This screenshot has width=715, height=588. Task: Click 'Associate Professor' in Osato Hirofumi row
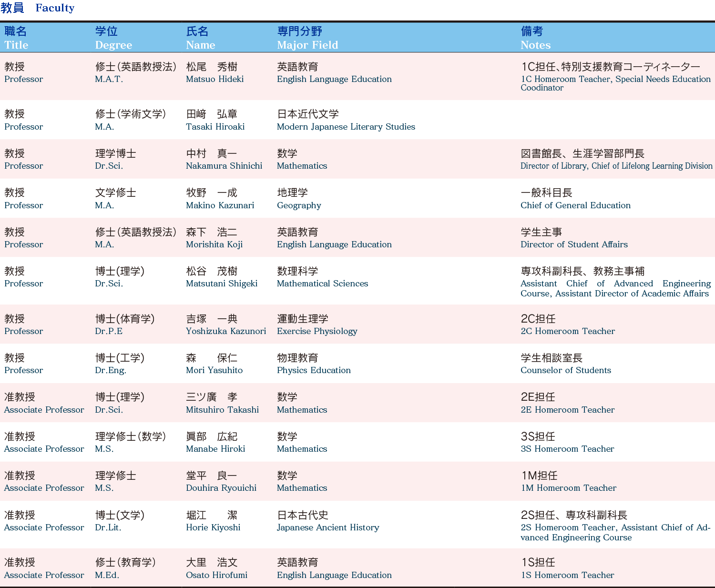coord(44,575)
